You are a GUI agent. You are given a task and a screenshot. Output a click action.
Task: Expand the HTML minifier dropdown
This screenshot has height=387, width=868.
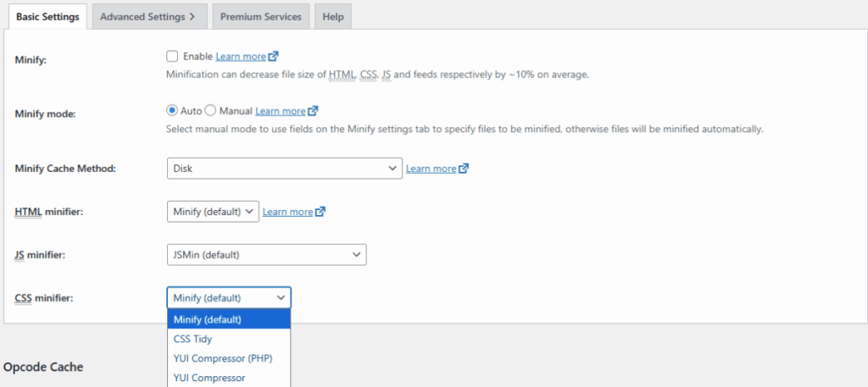coord(213,212)
